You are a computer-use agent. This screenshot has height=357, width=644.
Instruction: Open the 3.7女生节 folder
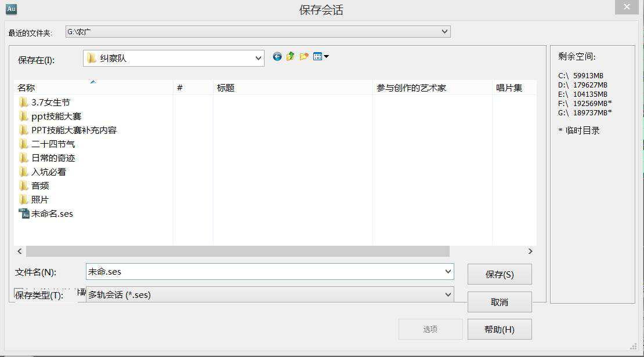[x=49, y=101]
